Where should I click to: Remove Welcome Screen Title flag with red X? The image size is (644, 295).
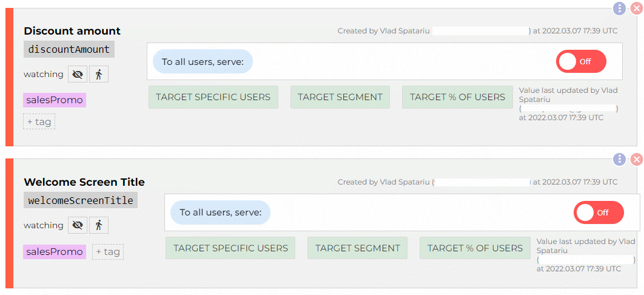pos(636,160)
